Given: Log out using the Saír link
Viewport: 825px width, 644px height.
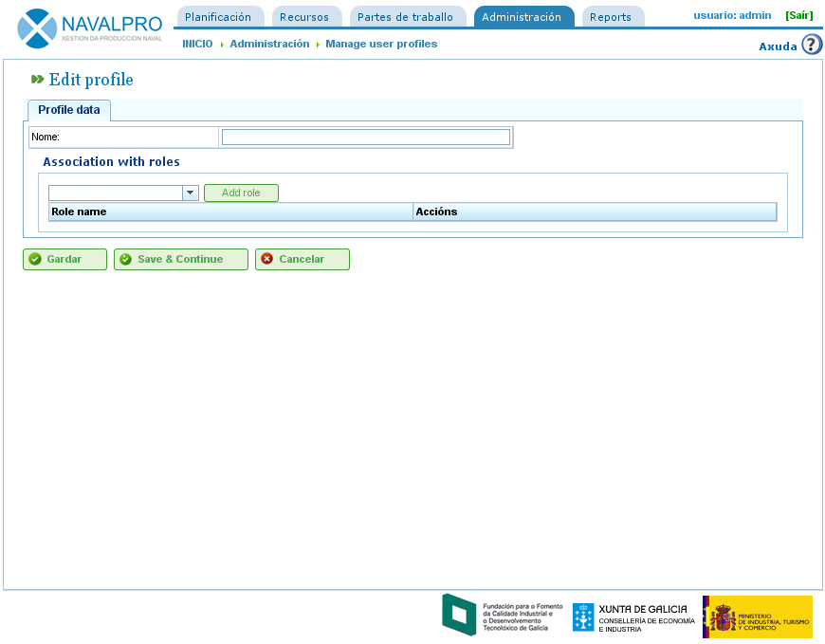Looking at the screenshot, I should [x=798, y=16].
